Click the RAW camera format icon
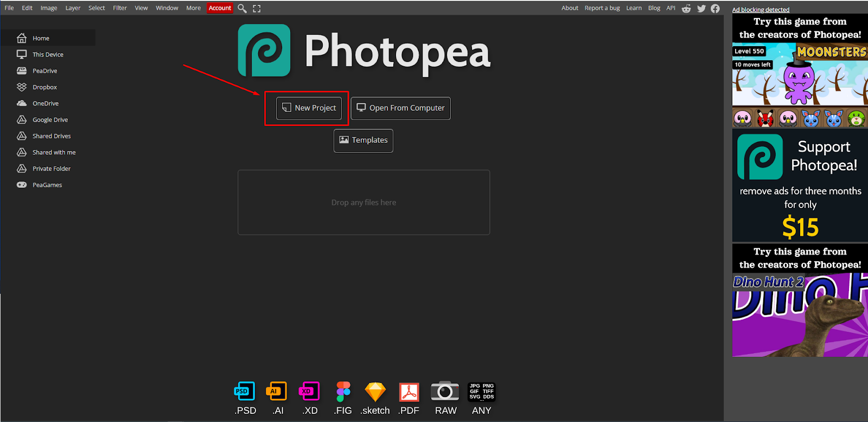Screen dimensions: 868x422 (445, 391)
